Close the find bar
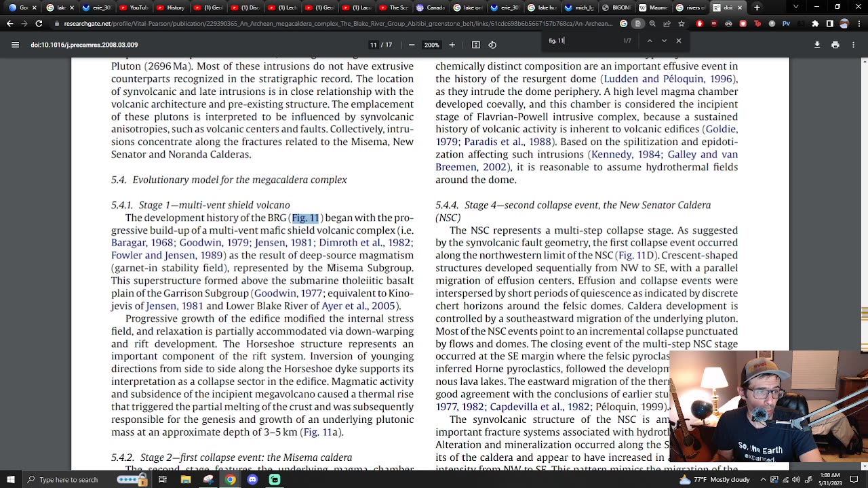 (679, 41)
